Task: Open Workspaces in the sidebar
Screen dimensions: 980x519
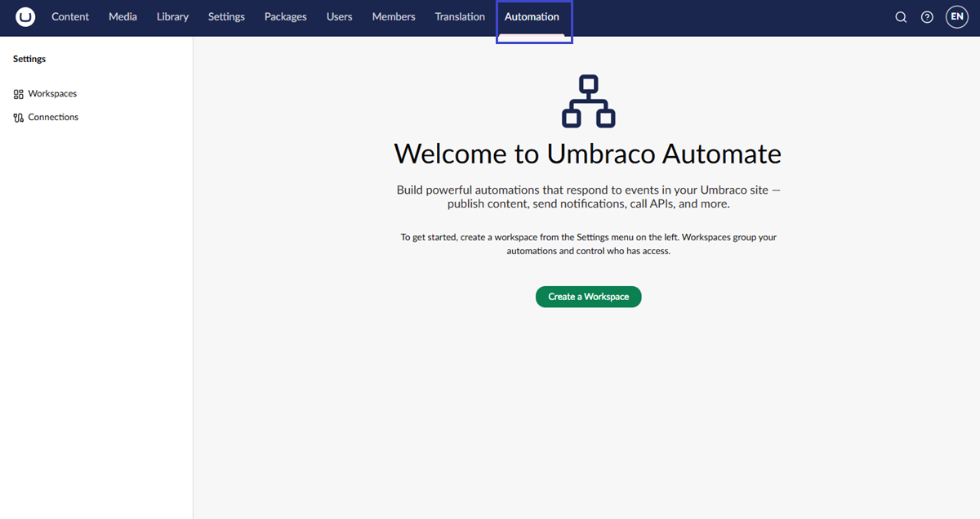Action: (52, 94)
